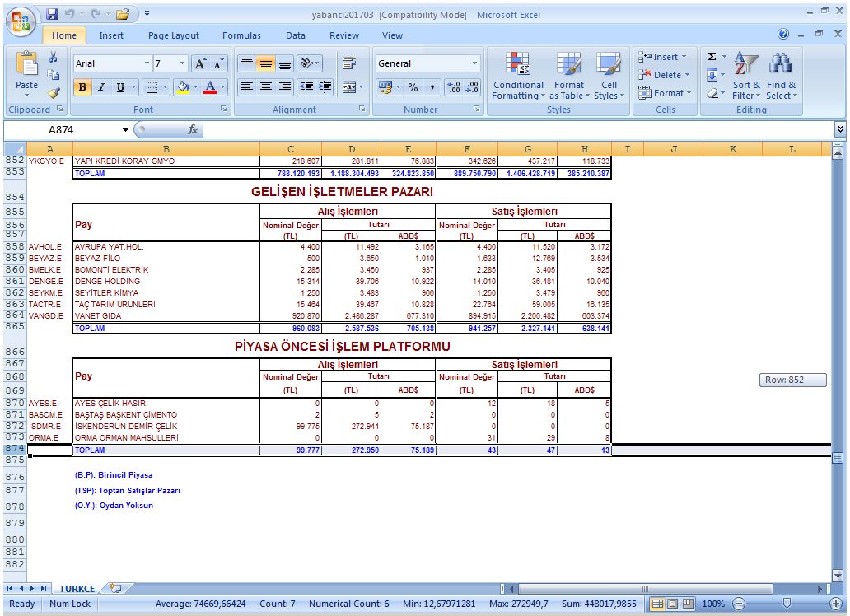Toggle Bold formatting
The width and height of the screenshot is (850, 616).
(82, 86)
